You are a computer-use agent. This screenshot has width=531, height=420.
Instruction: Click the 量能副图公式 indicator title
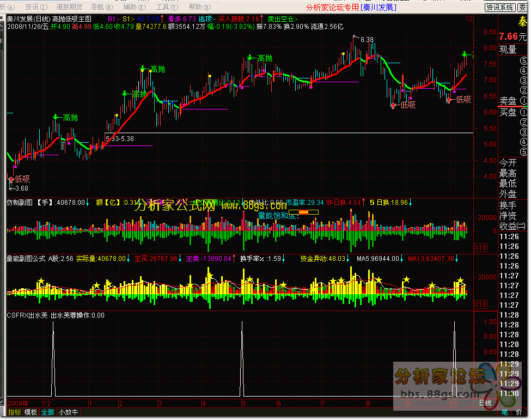(26, 259)
